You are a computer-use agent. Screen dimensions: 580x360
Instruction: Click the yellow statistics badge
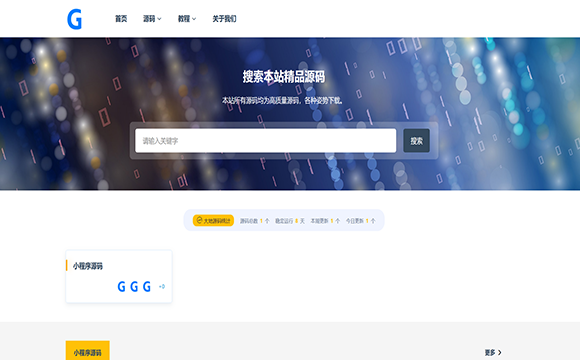[x=213, y=221]
